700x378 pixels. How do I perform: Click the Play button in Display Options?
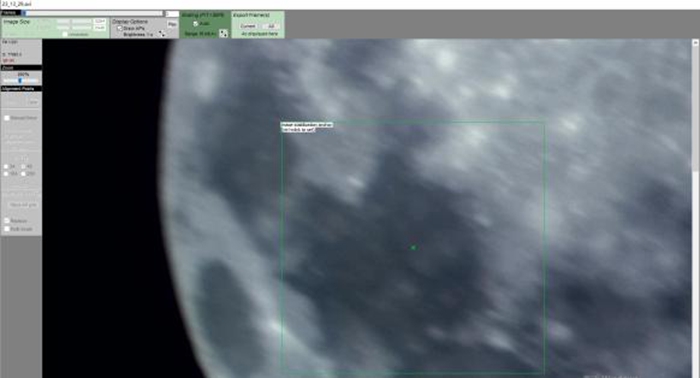click(172, 24)
